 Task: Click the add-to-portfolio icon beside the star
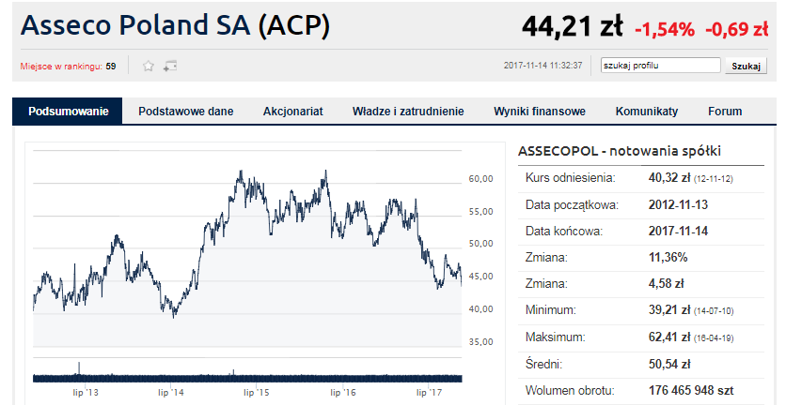click(170, 66)
